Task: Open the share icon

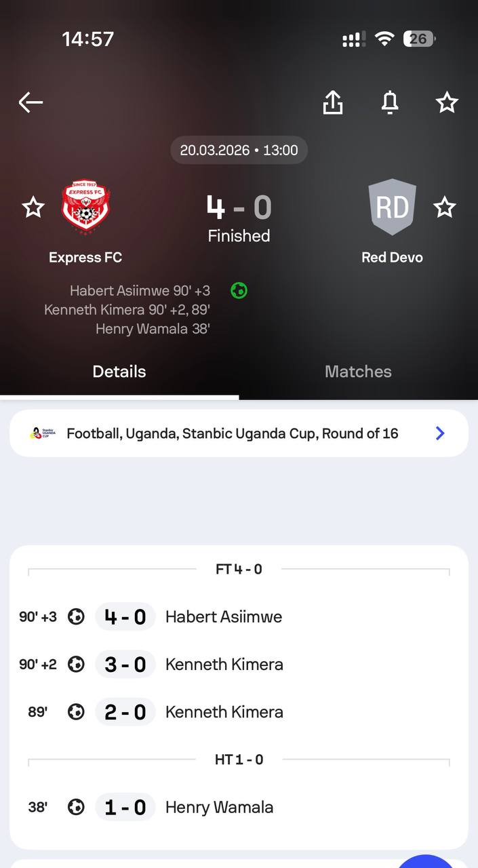Action: [332, 102]
